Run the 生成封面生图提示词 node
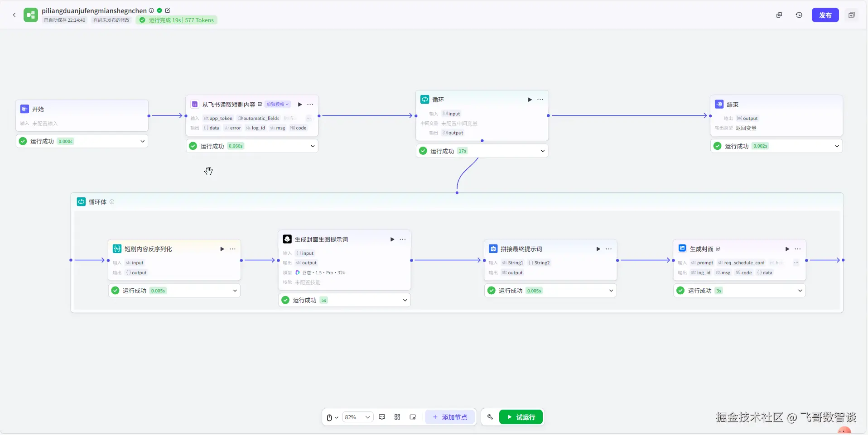The height and width of the screenshot is (435, 868). tap(392, 239)
